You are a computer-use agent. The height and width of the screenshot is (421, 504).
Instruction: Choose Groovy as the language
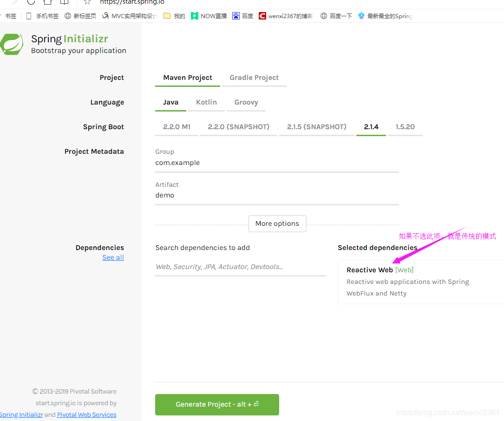click(246, 102)
